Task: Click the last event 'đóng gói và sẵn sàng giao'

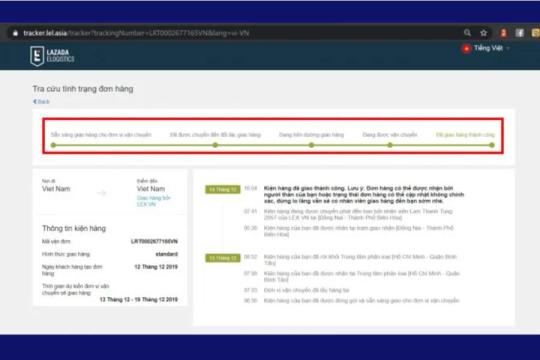Action: [361, 301]
